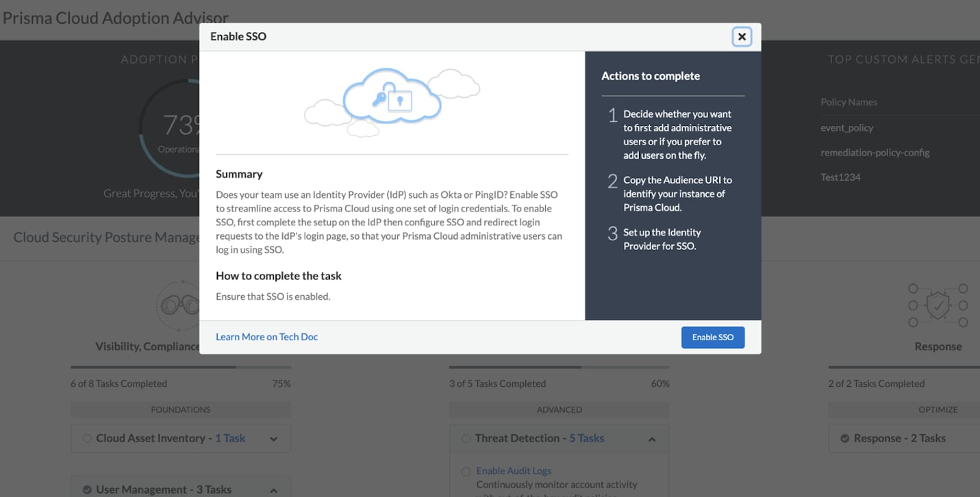Expand the Cloud Asset Inventory section chevron

coord(273,439)
